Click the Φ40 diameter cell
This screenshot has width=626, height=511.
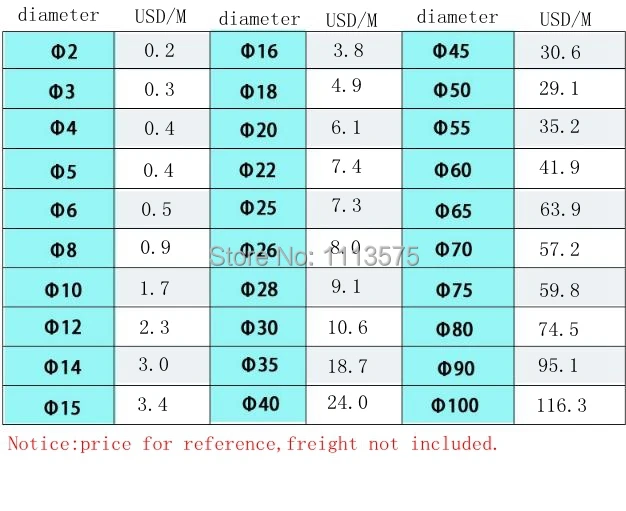click(x=258, y=404)
